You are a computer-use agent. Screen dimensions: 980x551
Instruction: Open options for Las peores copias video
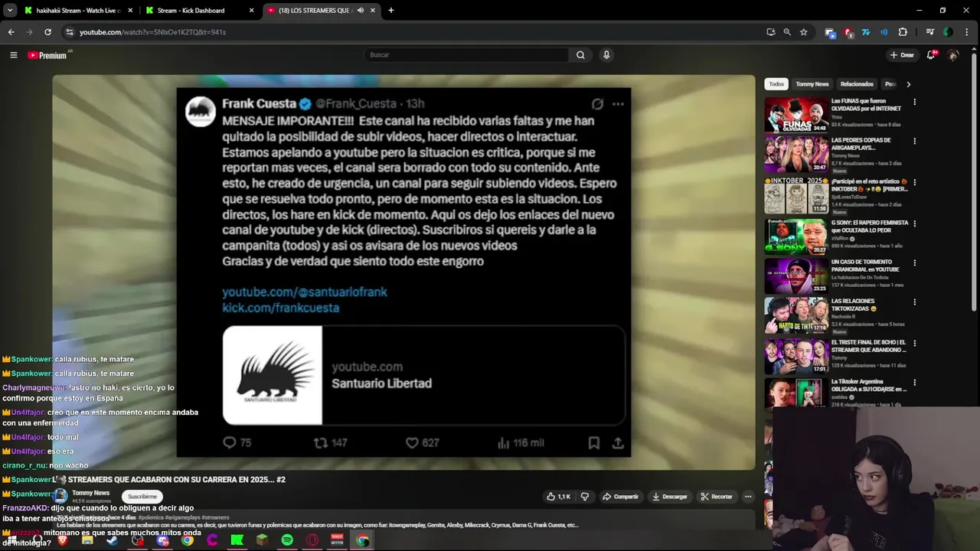pyautogui.click(x=914, y=142)
